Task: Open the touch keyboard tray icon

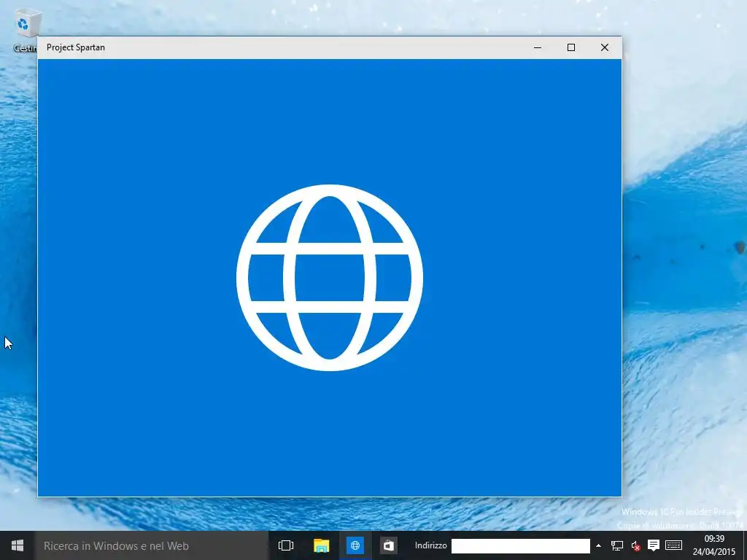Action: pos(673,545)
